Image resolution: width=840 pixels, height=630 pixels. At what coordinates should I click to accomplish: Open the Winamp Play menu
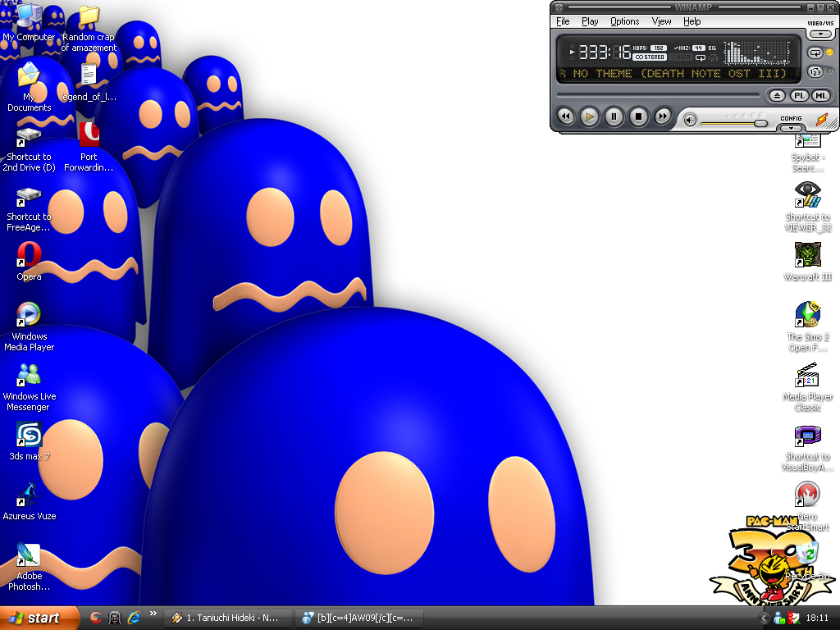click(x=590, y=21)
